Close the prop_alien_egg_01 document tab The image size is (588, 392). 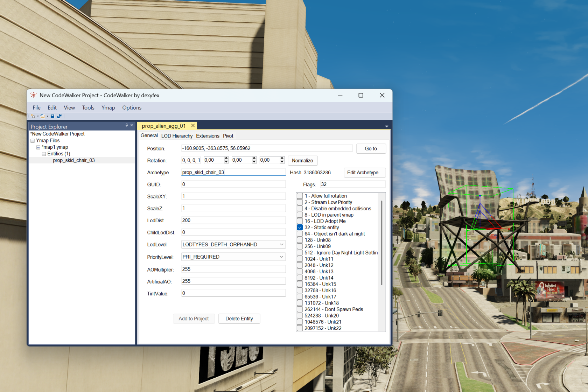193,126
